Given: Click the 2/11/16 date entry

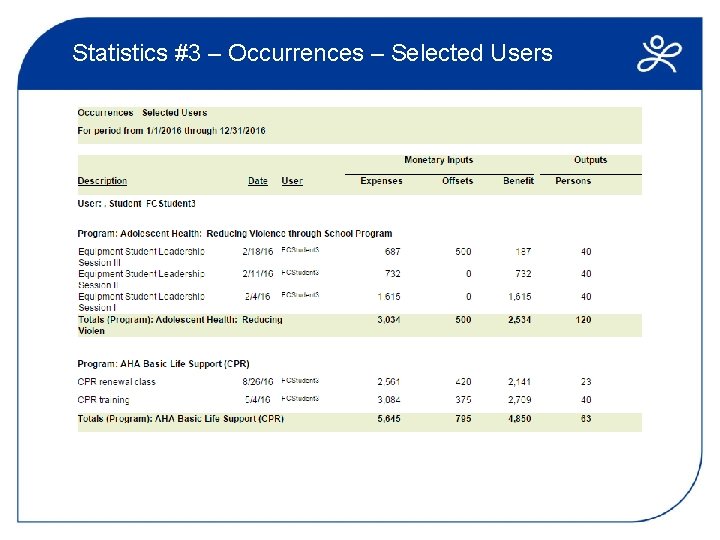Looking at the screenshot, I should (258, 274).
